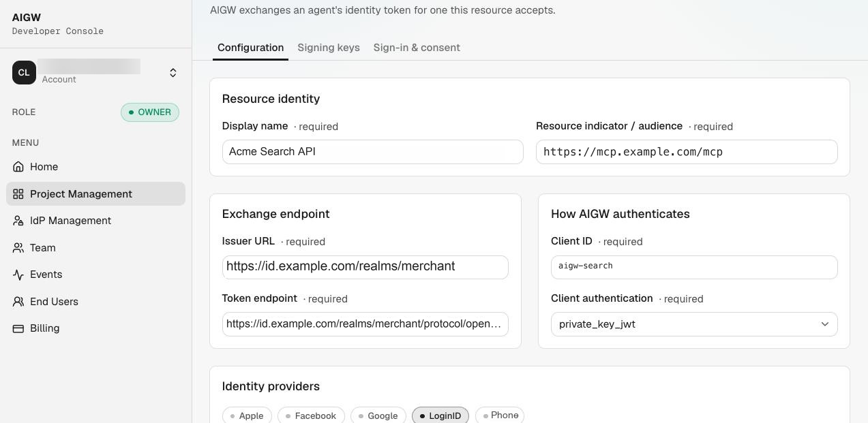Expand the account switcher chevrons
This screenshot has width=868, height=423.
pyautogui.click(x=173, y=73)
